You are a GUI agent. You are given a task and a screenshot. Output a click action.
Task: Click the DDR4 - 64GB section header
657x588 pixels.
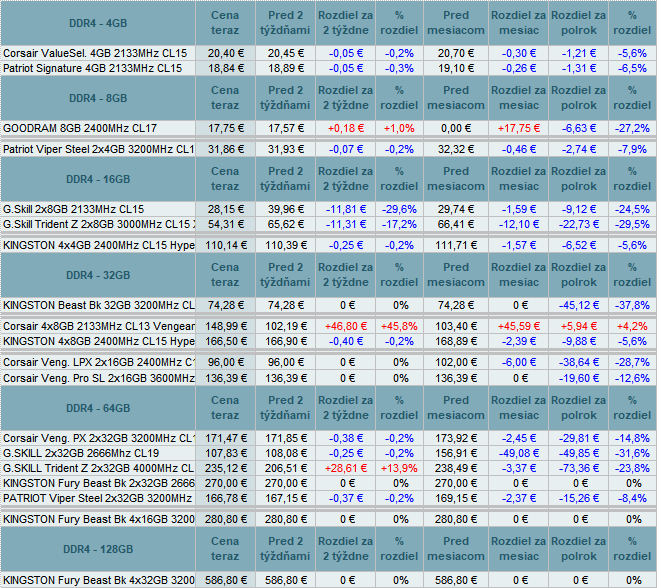(x=98, y=408)
